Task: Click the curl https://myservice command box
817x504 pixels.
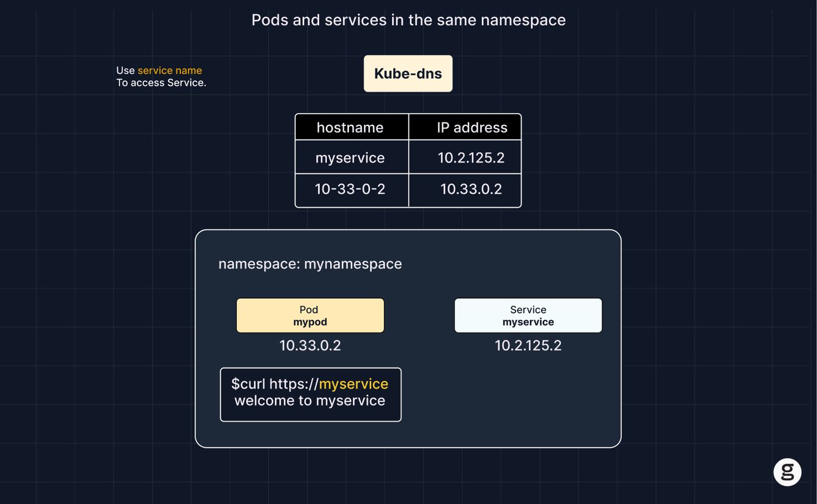Action: 310,394
